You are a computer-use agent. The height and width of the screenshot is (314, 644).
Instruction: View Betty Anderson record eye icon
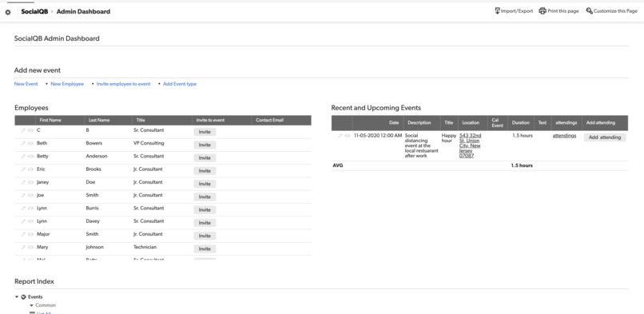point(30,157)
